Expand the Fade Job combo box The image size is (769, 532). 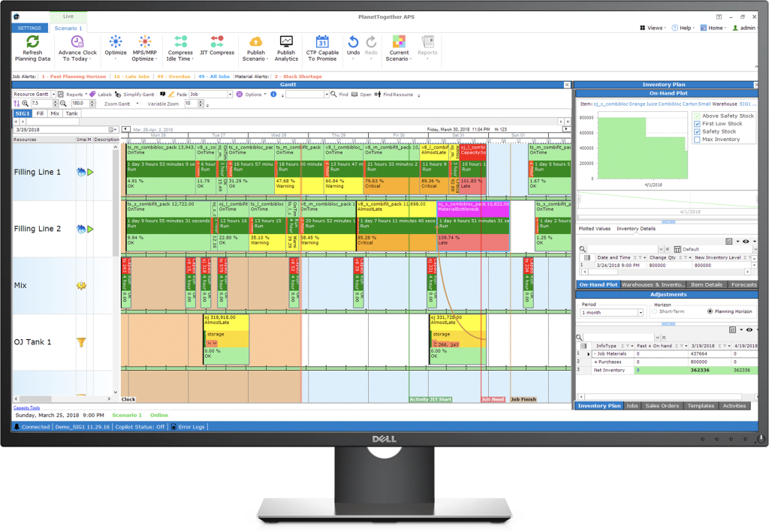click(230, 95)
